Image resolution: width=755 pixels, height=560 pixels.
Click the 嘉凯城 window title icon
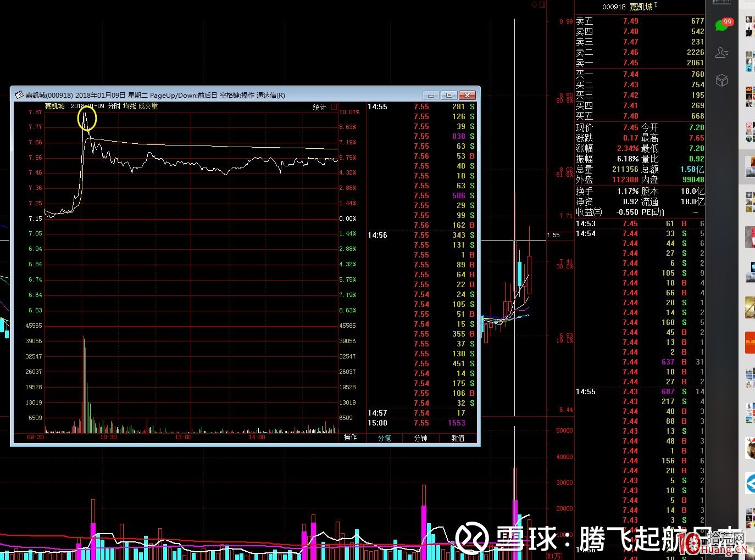coord(18,95)
